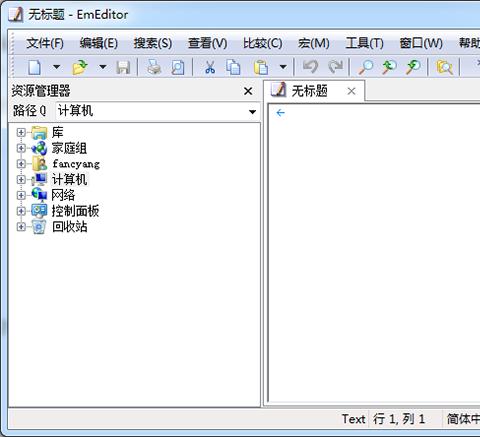
Task: Open the 工具(T) menu
Action: pyautogui.click(x=365, y=43)
